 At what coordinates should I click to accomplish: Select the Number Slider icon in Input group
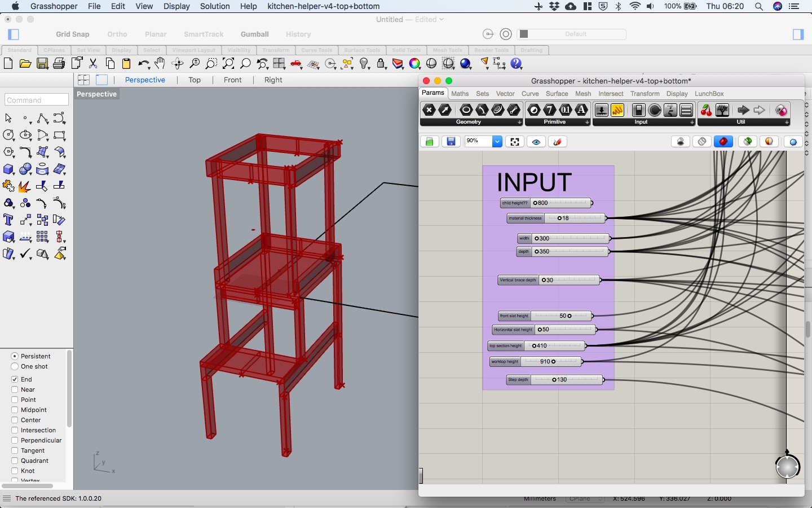(x=602, y=110)
